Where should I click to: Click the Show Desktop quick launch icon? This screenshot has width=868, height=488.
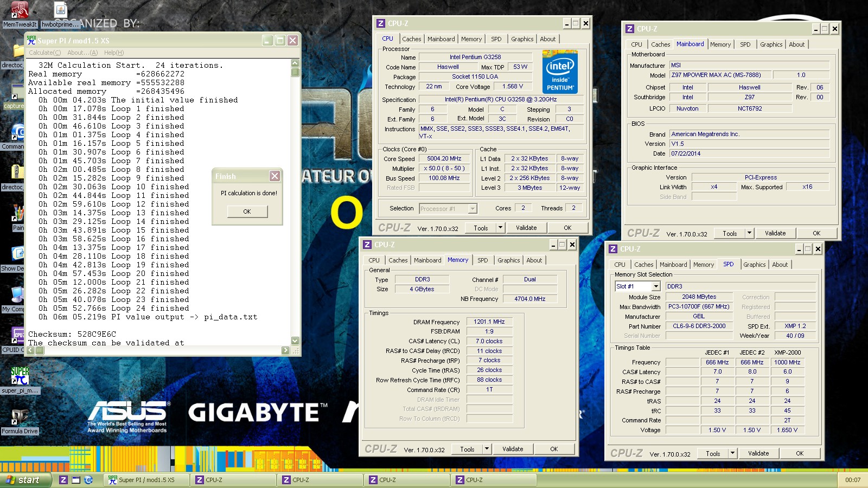pyautogui.click(x=76, y=480)
